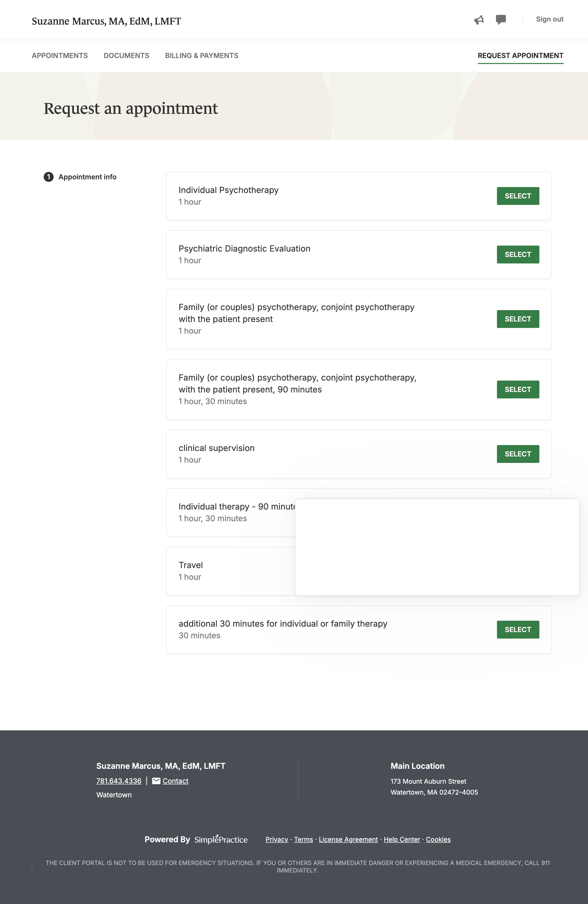The image size is (588, 904).
Task: Select 90-minute family psychotherapy appointment
Action: tap(518, 389)
